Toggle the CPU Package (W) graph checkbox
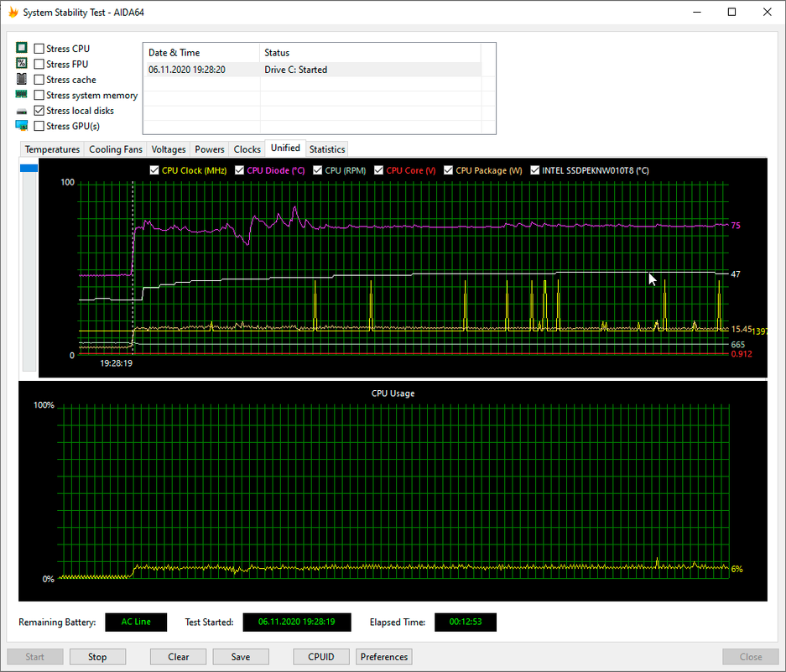 point(448,170)
